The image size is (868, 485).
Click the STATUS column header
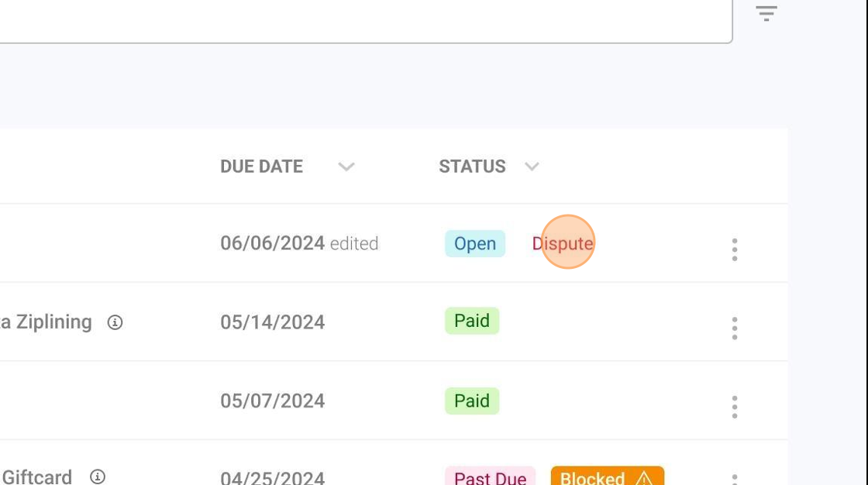[x=472, y=167]
